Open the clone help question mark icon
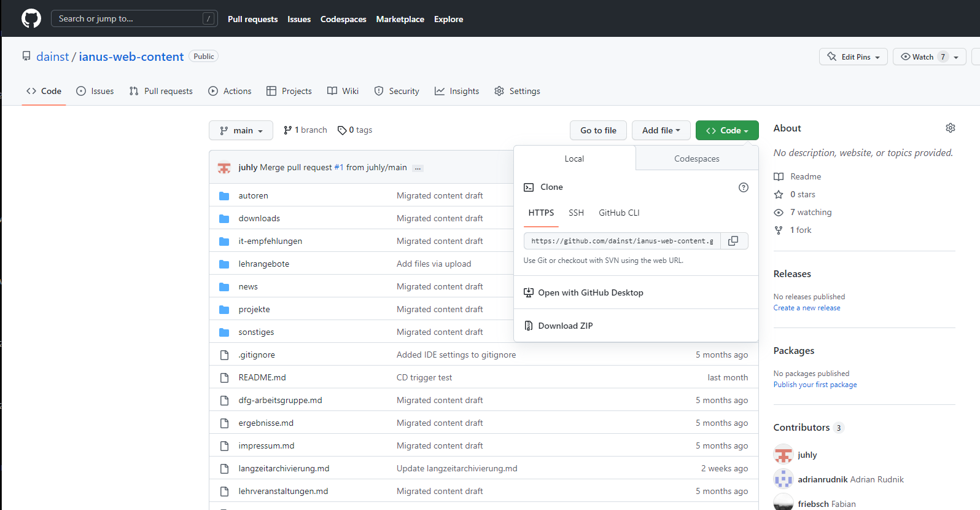 click(743, 187)
